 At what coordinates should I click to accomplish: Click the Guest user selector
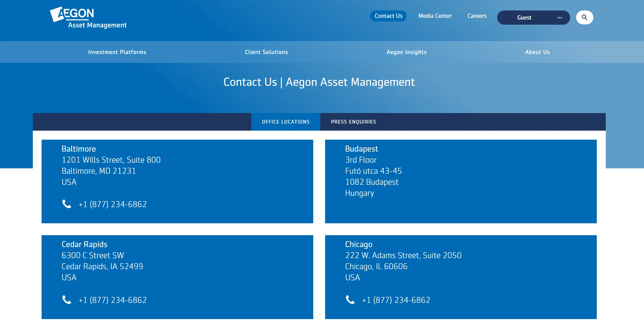533,18
